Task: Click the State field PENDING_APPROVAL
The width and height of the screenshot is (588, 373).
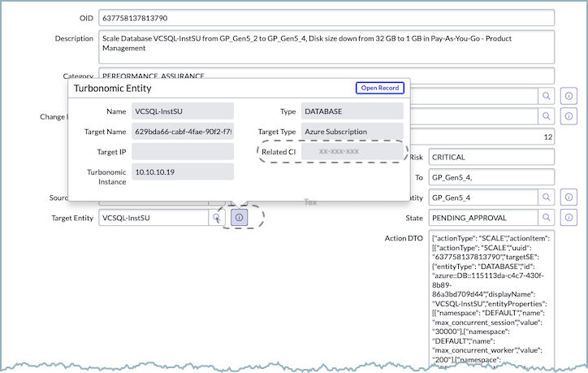Action: 483,218
